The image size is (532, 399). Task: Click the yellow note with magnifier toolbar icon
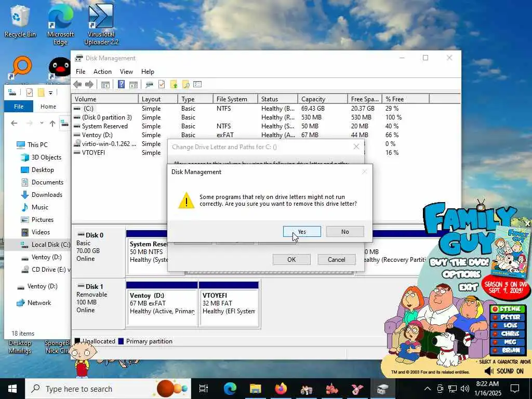[x=185, y=85]
